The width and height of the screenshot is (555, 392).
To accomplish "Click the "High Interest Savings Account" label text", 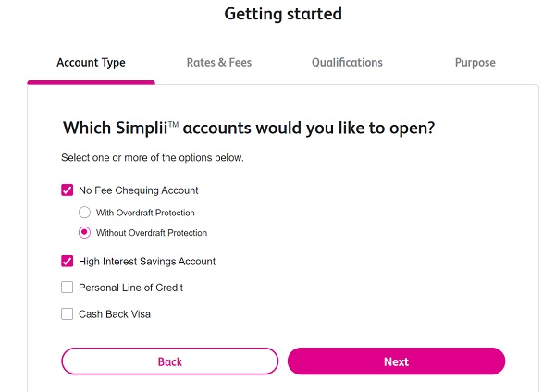I will pos(147,262).
